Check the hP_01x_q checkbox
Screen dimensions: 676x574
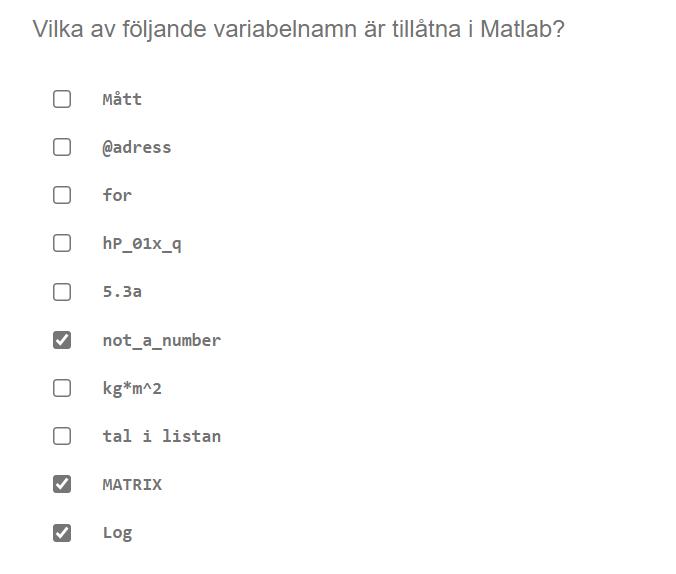click(62, 243)
